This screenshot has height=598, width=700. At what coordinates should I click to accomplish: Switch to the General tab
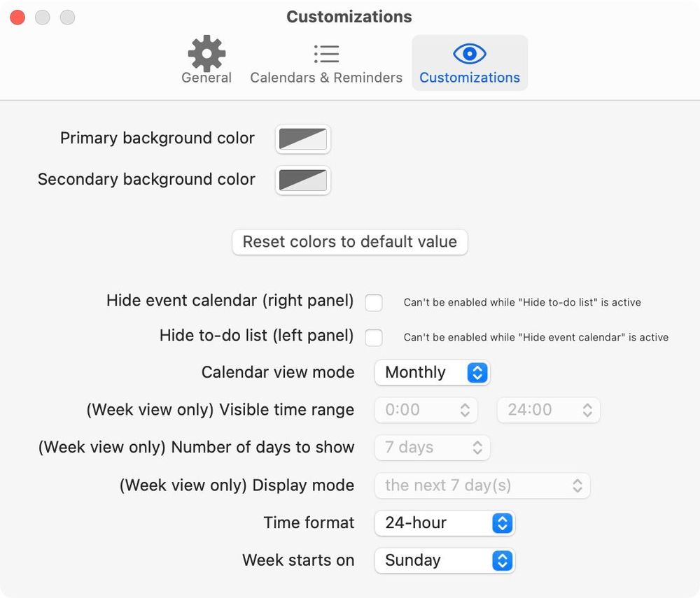pyautogui.click(x=206, y=62)
